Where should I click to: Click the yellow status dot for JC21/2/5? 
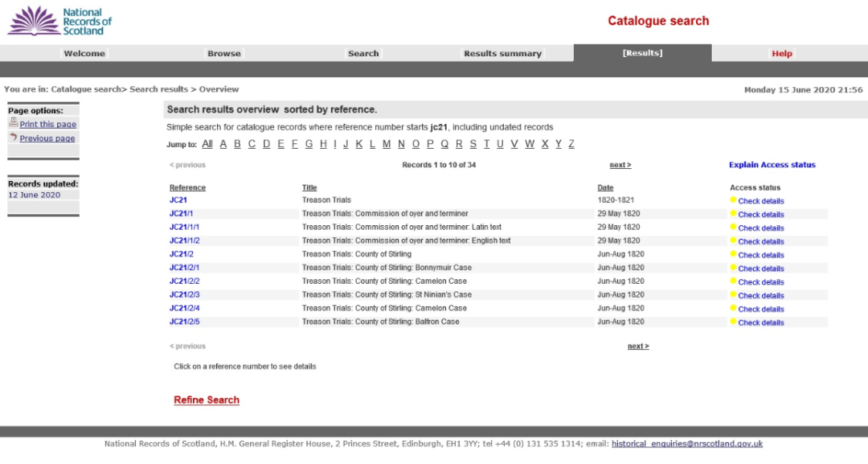[x=733, y=322]
